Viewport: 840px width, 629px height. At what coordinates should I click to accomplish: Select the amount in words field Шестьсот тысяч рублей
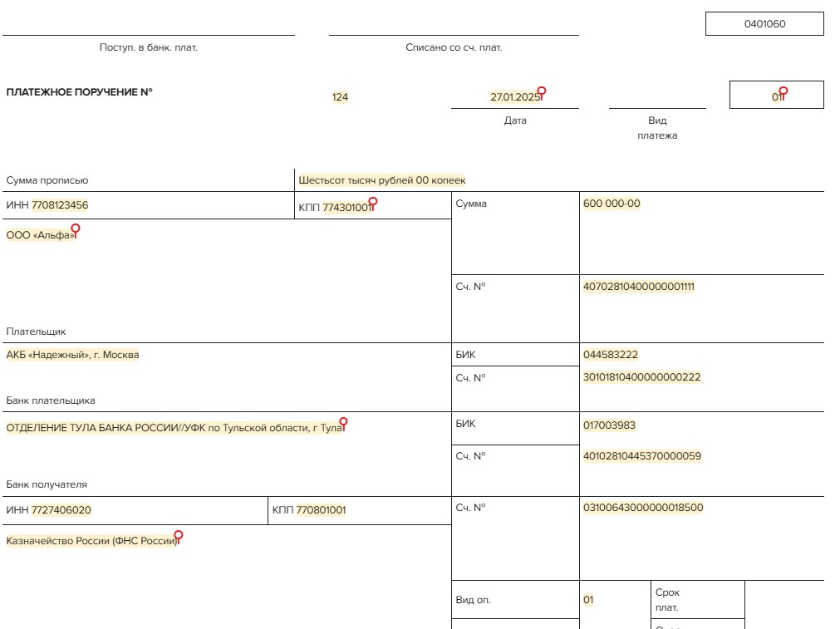pyautogui.click(x=382, y=180)
